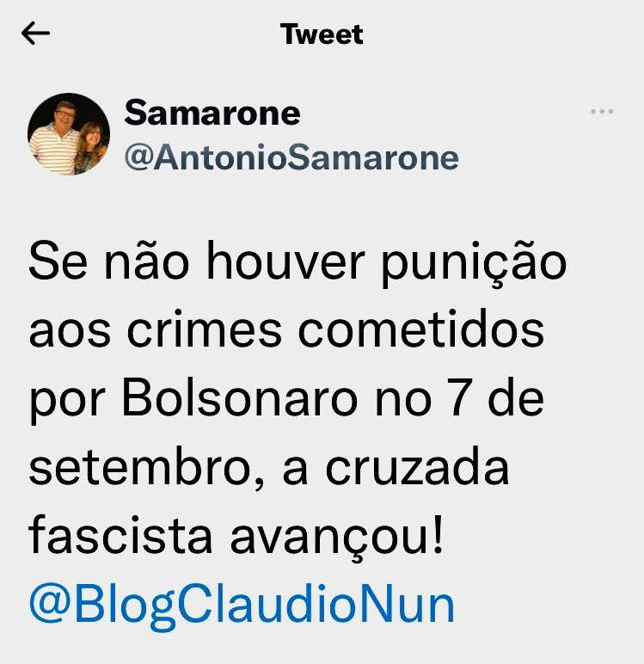This screenshot has width=644, height=664.
Task: Click the Tweet header title
Action: (322, 34)
